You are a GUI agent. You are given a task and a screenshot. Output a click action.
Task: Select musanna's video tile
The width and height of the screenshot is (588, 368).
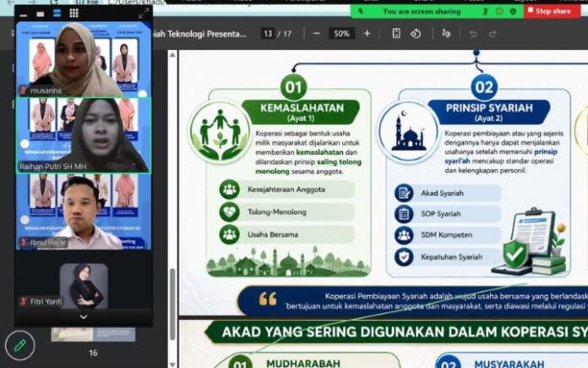tap(84, 59)
